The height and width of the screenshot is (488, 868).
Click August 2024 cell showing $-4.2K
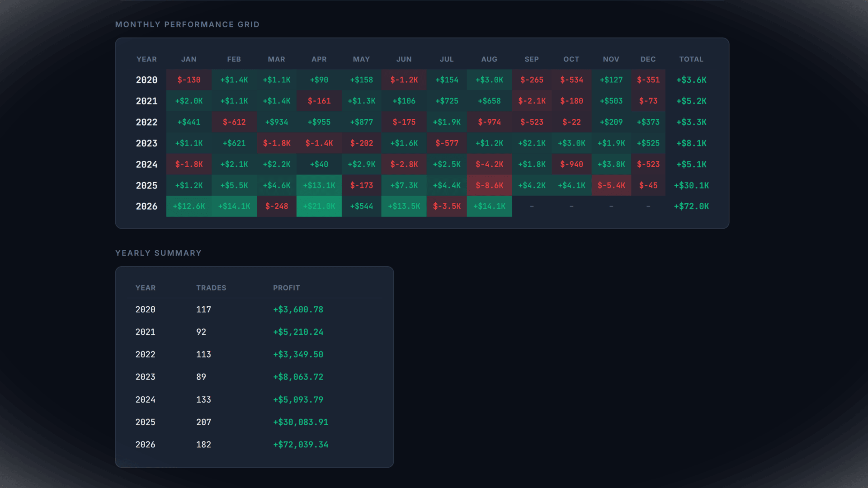click(x=489, y=164)
